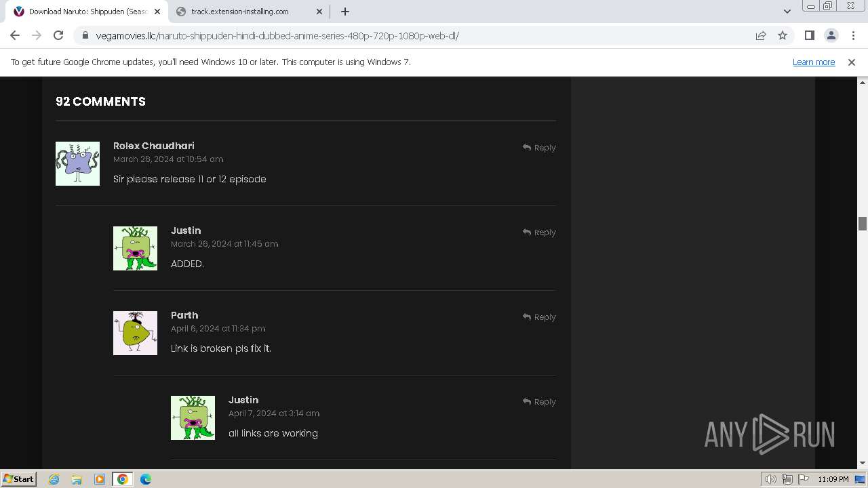
Task: Bookmark this page with star icon
Action: 783,35
